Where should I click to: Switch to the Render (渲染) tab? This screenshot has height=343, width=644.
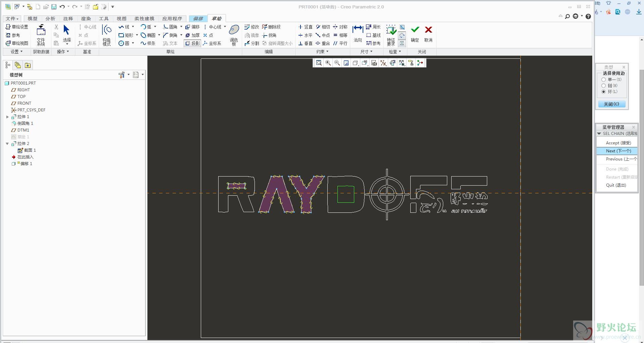coord(86,18)
